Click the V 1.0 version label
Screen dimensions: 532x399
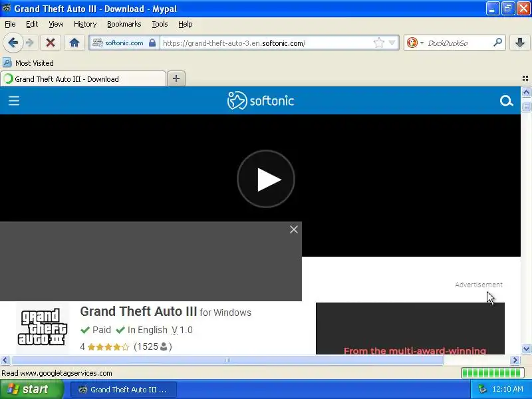182,330
